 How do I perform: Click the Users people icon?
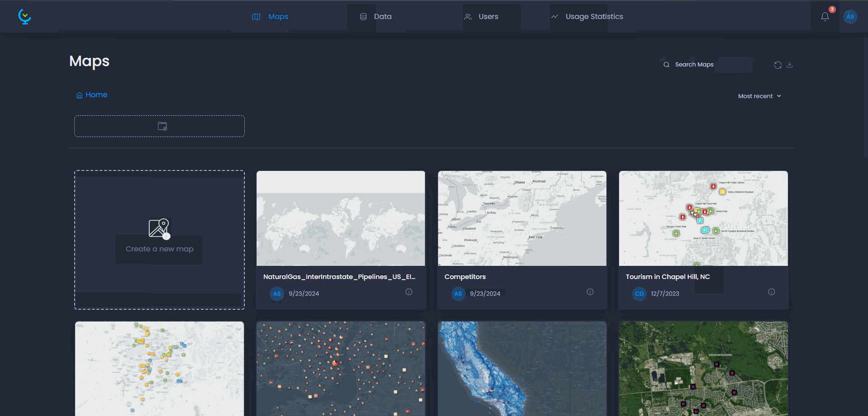(468, 17)
